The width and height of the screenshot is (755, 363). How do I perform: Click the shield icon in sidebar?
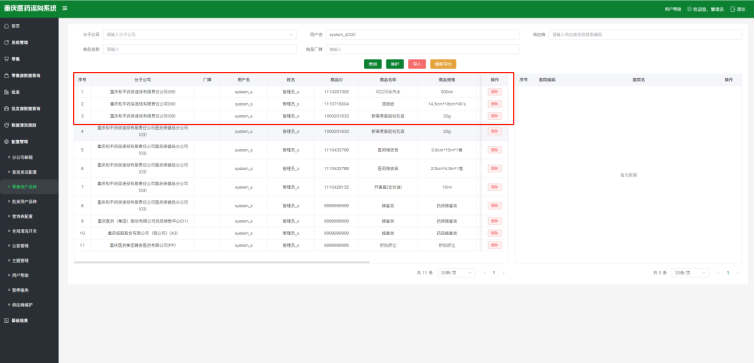[6, 125]
